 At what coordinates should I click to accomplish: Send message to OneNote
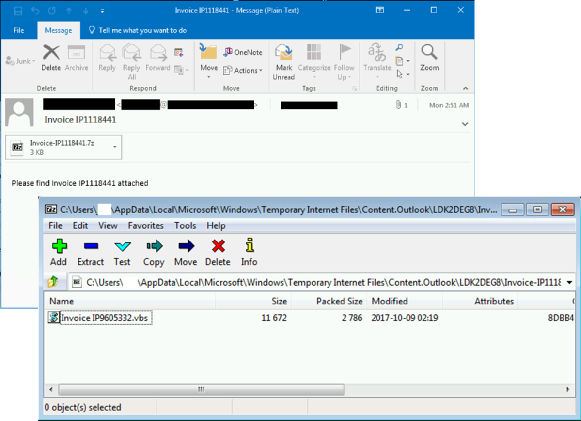(x=243, y=52)
